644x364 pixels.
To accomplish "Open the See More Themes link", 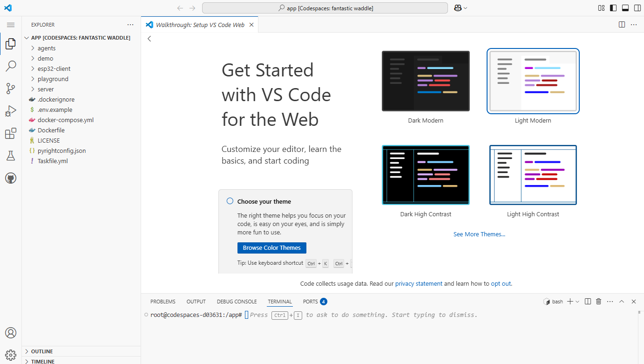I will pos(479,234).
